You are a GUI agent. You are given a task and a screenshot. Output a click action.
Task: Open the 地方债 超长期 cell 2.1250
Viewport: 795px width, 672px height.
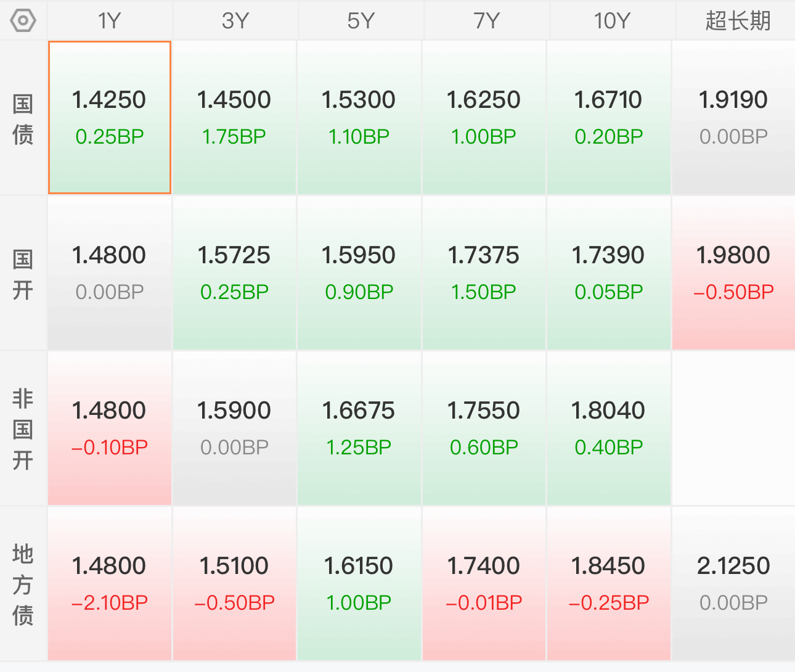pyautogui.click(x=733, y=584)
